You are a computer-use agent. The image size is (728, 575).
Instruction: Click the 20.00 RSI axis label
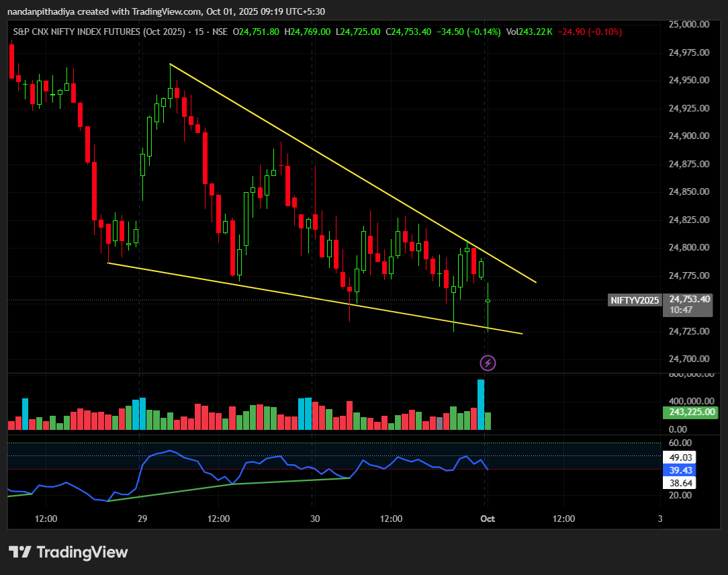point(680,496)
